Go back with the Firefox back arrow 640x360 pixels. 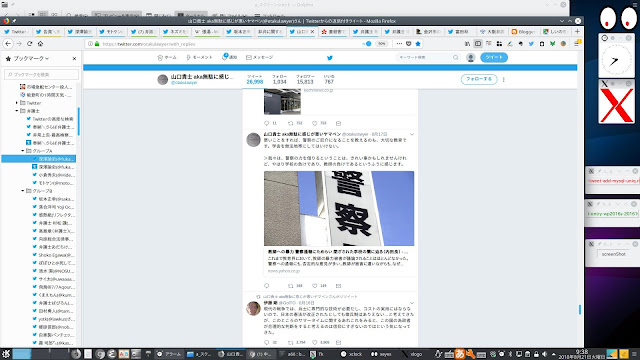(x=8, y=44)
